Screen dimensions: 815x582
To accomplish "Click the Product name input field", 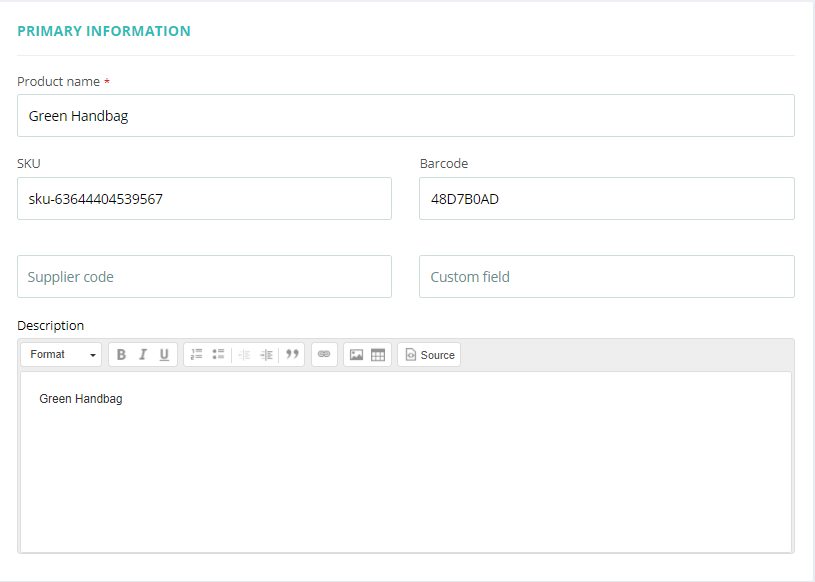I will (406, 115).
